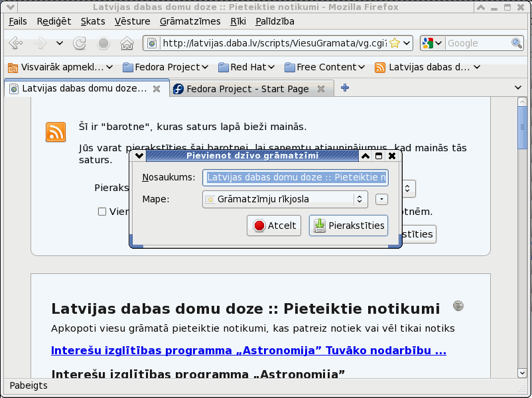The height and width of the screenshot is (398, 532).
Task: Open the Home page icon
Action: 127,43
